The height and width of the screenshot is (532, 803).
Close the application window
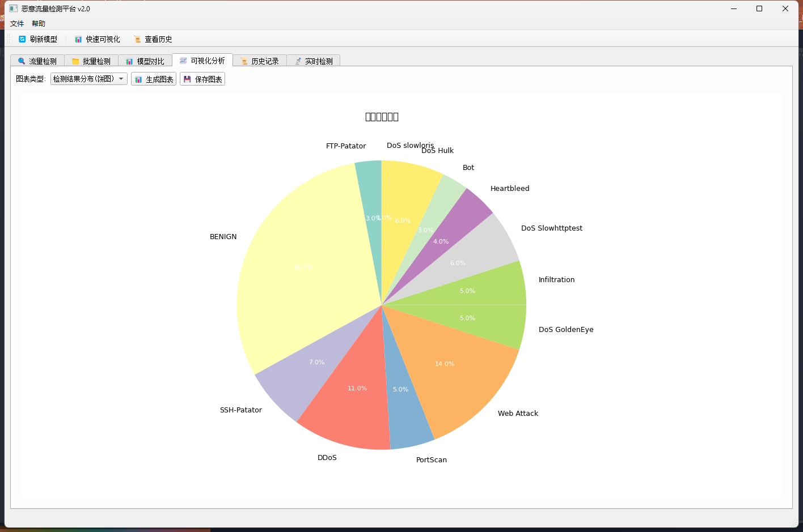[x=785, y=8]
